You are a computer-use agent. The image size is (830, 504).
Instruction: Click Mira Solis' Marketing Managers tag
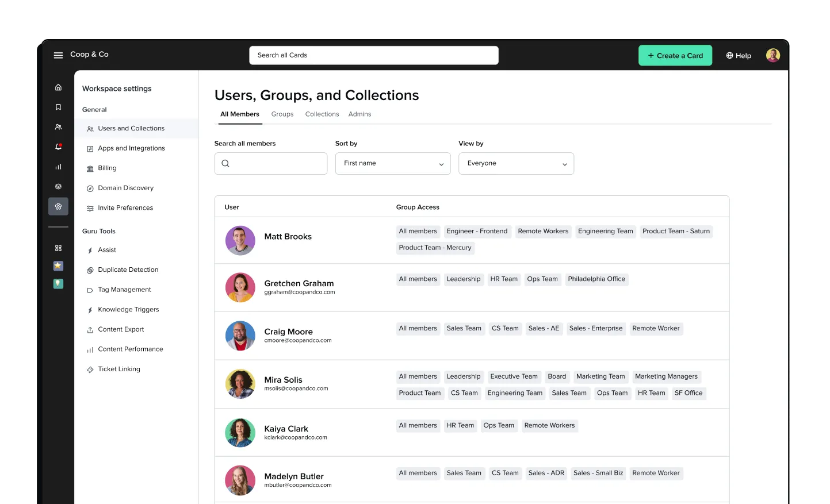coord(666,377)
